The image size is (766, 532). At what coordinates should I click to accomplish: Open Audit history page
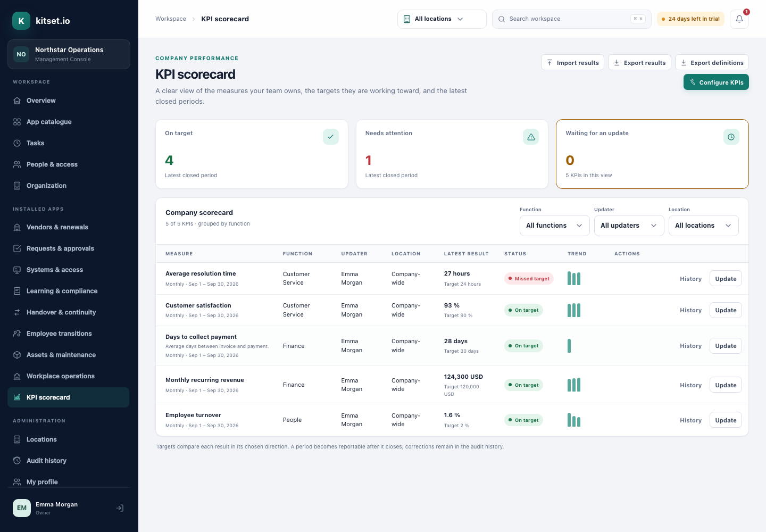tap(69, 461)
